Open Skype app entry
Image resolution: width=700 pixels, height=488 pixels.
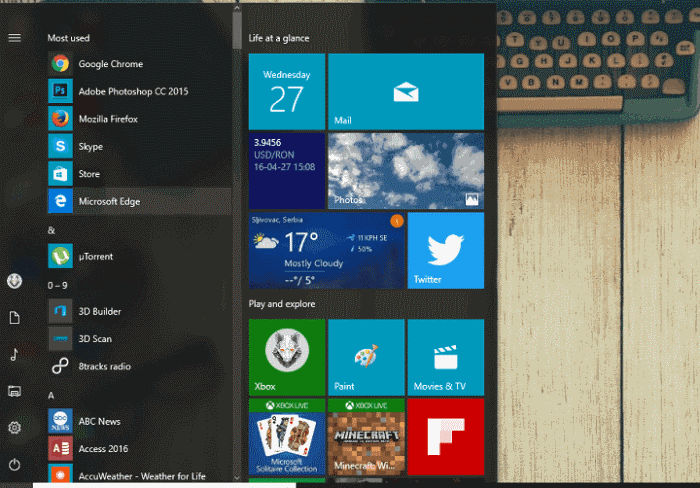[139, 146]
